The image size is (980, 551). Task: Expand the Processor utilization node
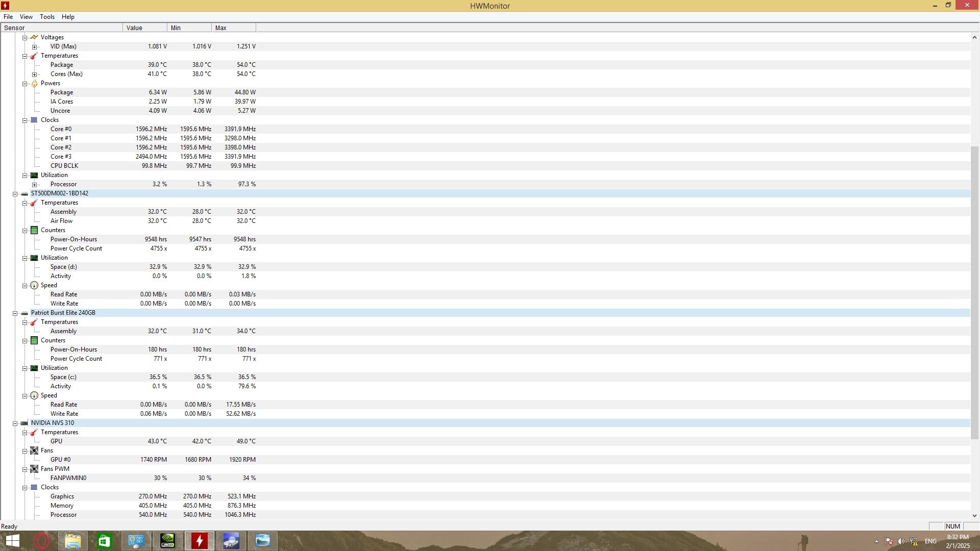click(x=34, y=185)
